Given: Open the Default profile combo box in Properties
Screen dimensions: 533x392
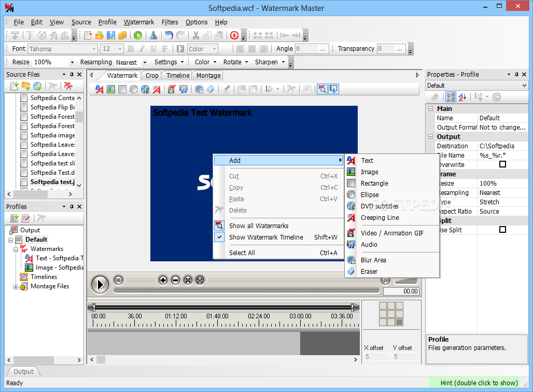Looking at the screenshot, I should pos(476,86).
